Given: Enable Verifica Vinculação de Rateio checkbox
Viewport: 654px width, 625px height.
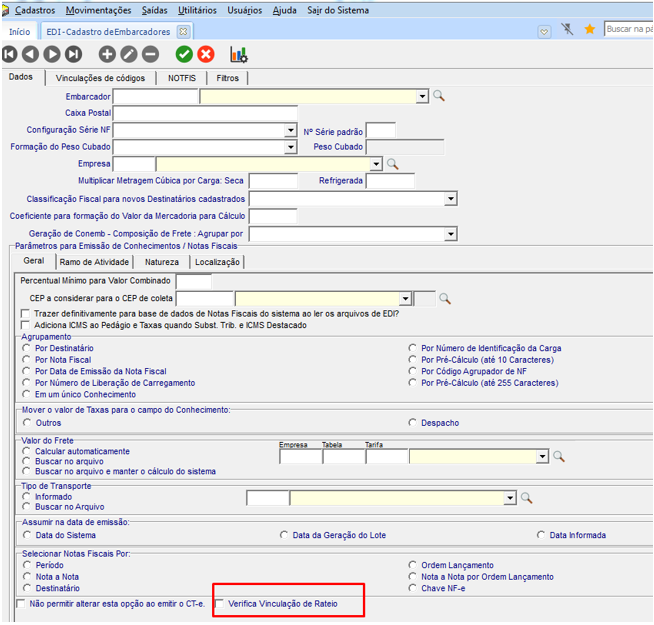Looking at the screenshot, I should pos(220,604).
